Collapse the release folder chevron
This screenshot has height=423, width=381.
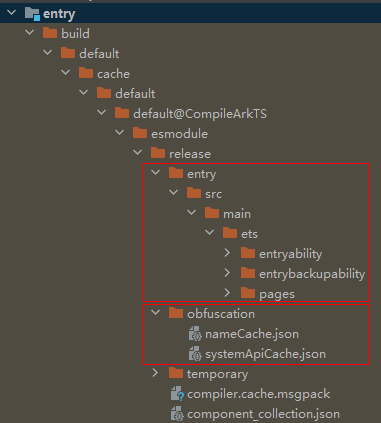(138, 153)
